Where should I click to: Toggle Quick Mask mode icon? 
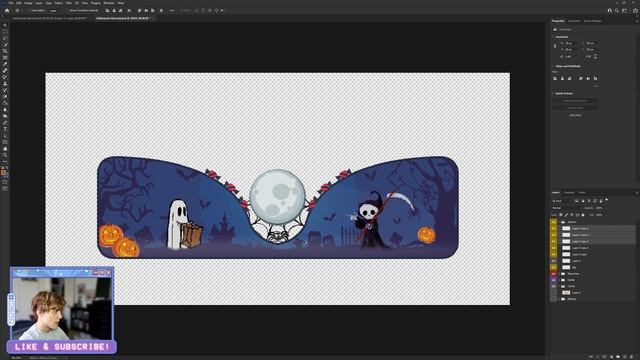point(5,182)
